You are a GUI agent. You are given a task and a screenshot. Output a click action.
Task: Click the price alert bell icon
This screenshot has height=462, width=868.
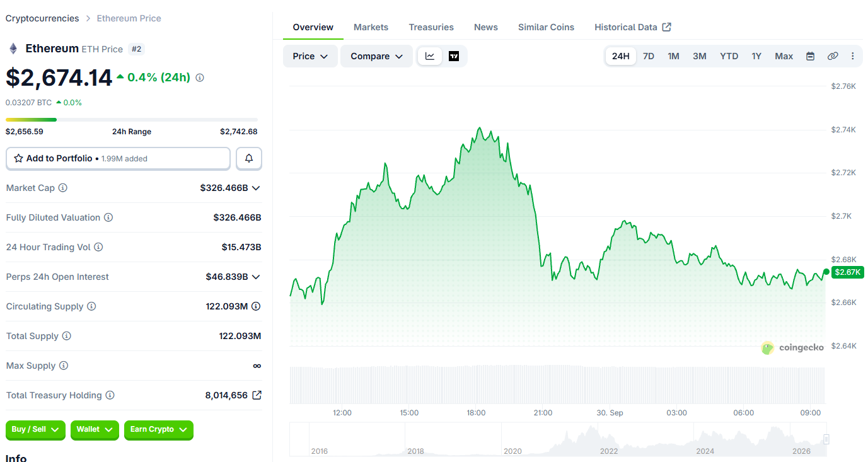[249, 158]
